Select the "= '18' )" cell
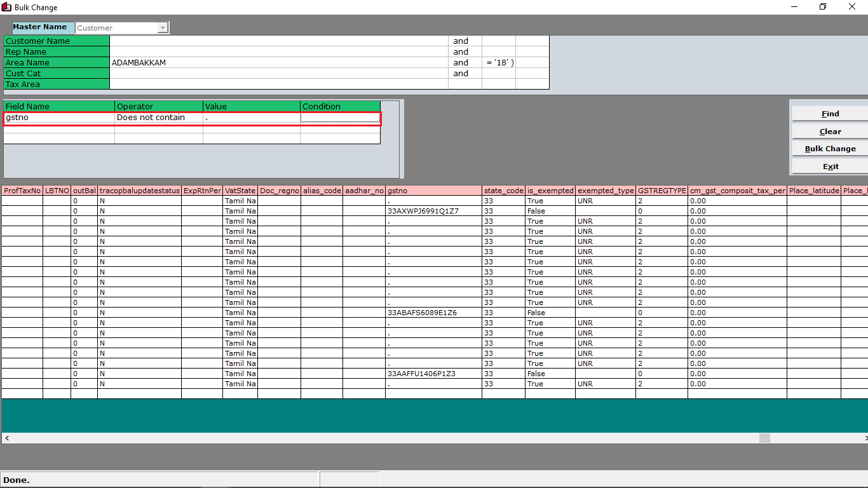The height and width of the screenshot is (488, 868). [499, 62]
